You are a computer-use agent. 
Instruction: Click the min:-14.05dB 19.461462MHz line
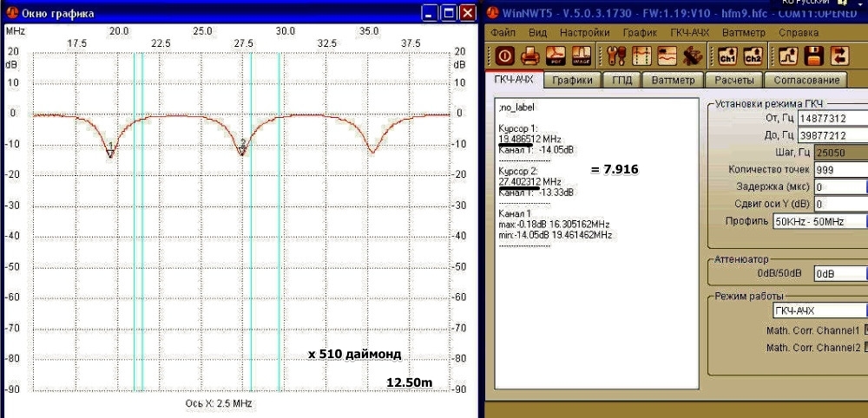tap(556, 235)
